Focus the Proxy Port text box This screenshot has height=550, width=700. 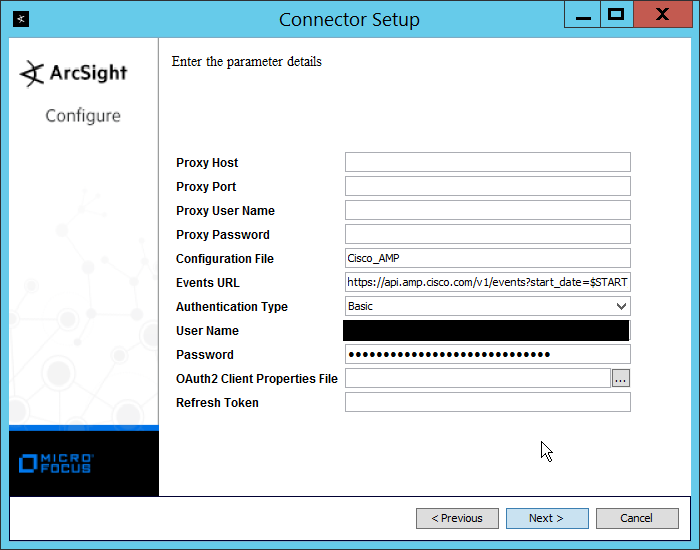pyautogui.click(x=487, y=186)
